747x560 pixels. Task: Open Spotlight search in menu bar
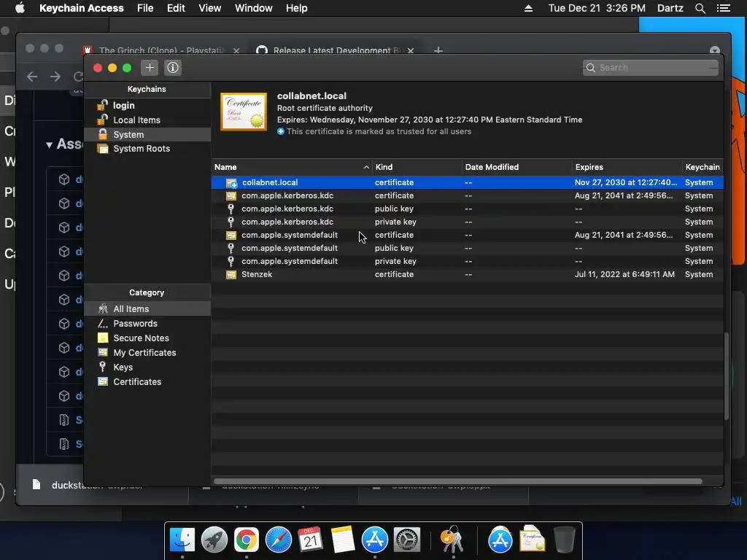click(700, 9)
